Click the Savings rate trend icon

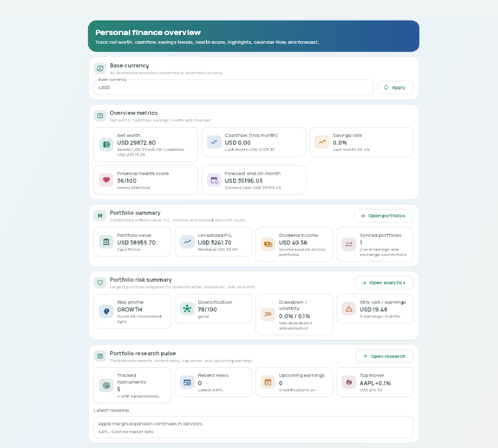(322, 142)
